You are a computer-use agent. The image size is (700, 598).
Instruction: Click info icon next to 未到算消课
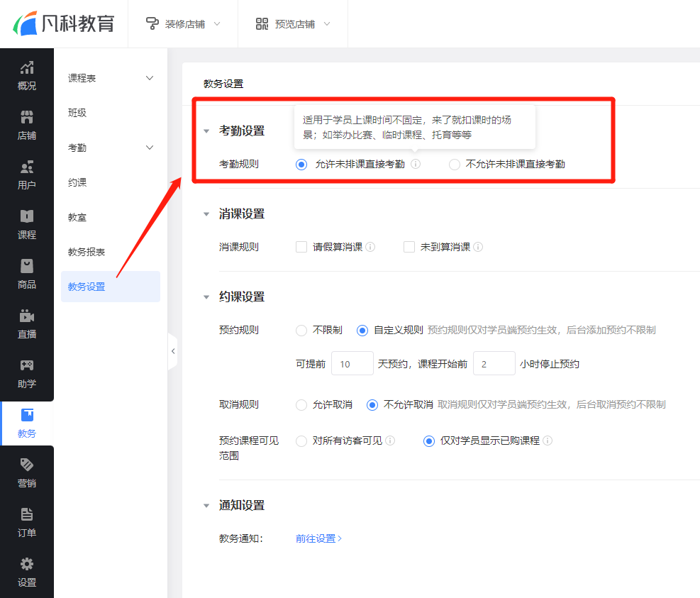click(478, 247)
